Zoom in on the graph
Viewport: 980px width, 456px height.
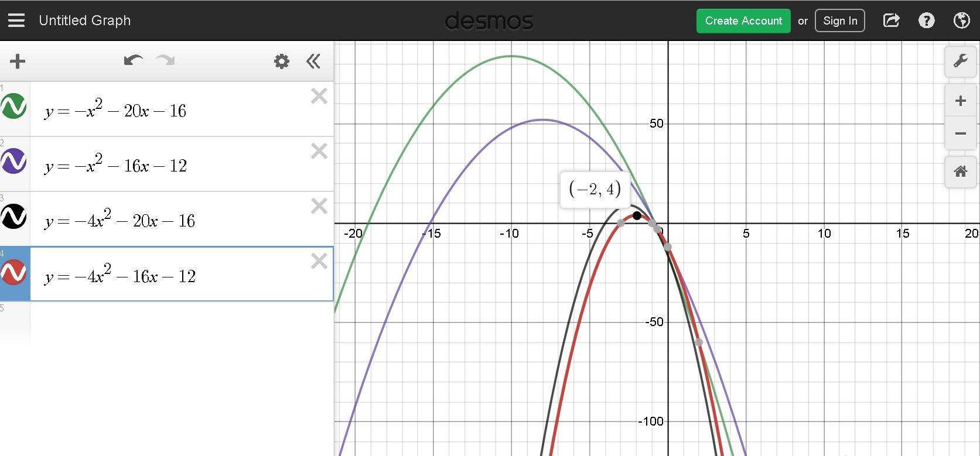click(960, 101)
